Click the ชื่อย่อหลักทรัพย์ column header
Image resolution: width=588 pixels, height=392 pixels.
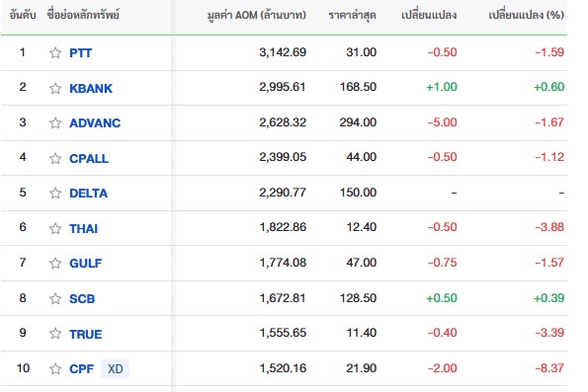coord(83,15)
